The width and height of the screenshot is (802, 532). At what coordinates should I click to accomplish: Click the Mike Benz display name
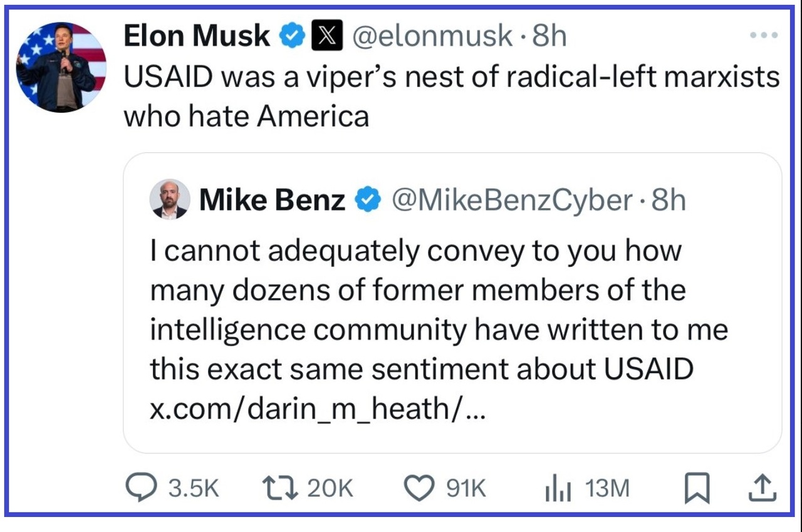(271, 200)
